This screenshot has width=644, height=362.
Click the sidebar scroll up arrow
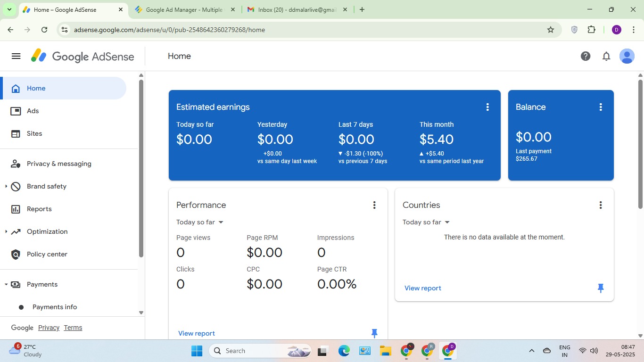141,75
